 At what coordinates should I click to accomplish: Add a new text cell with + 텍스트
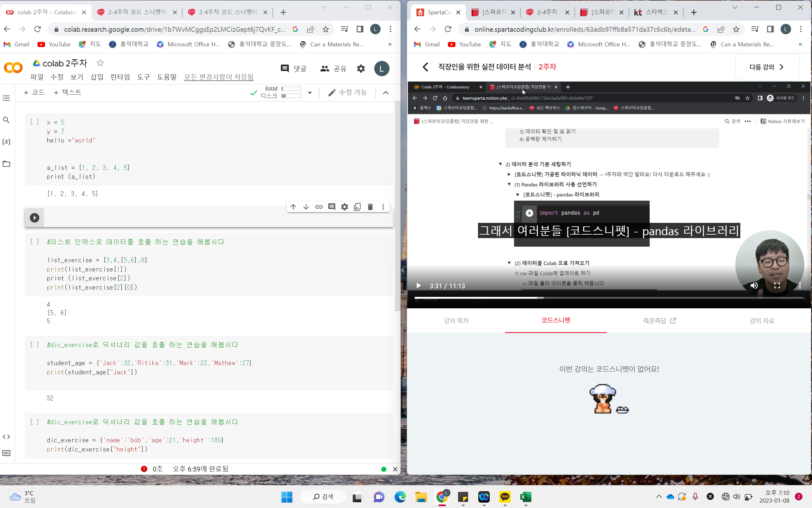[x=68, y=92]
